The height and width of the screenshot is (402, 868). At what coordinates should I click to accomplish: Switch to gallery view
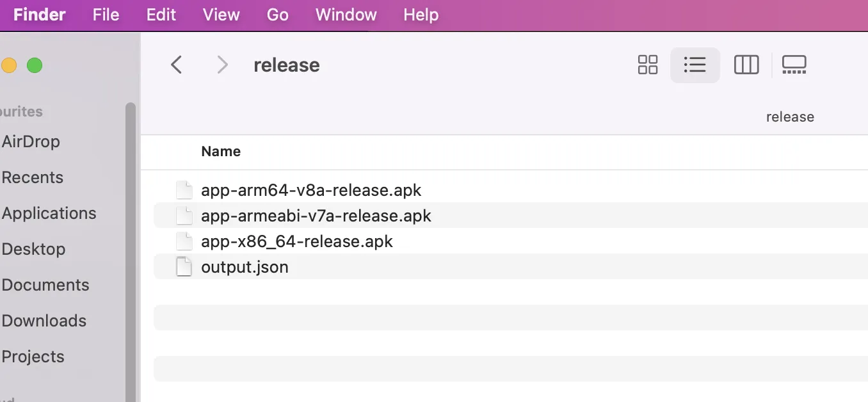click(794, 65)
